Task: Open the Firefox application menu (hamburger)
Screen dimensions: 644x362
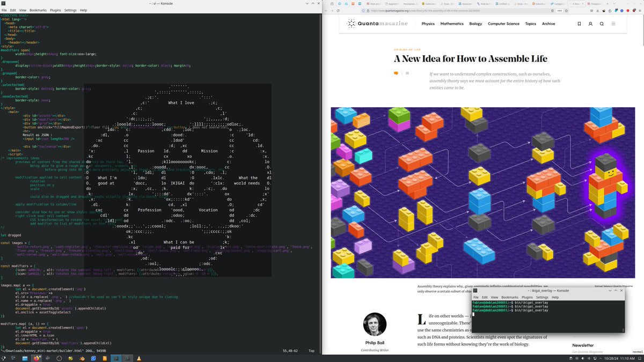Action: [x=640, y=11]
